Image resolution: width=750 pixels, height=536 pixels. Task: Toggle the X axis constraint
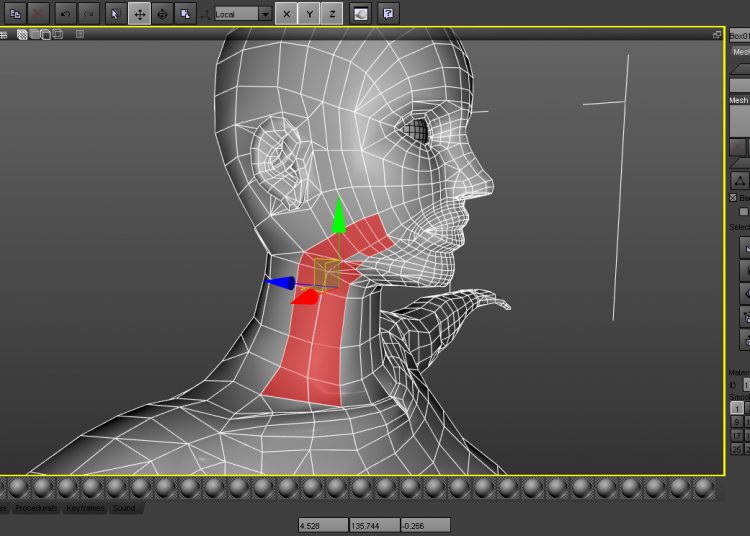coord(286,14)
